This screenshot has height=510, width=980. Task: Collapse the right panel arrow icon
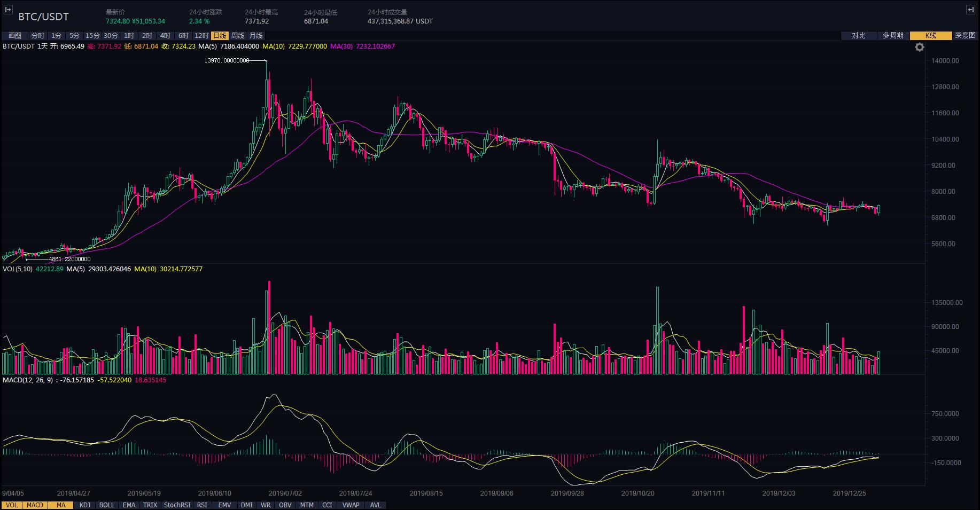tap(971, 10)
